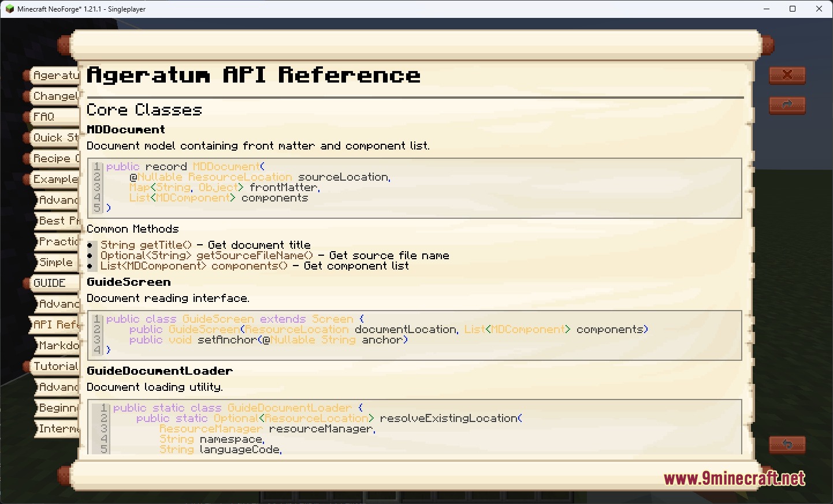The width and height of the screenshot is (833, 504).
Task: Click 'public record MDDocument(' code line
Action: (185, 166)
